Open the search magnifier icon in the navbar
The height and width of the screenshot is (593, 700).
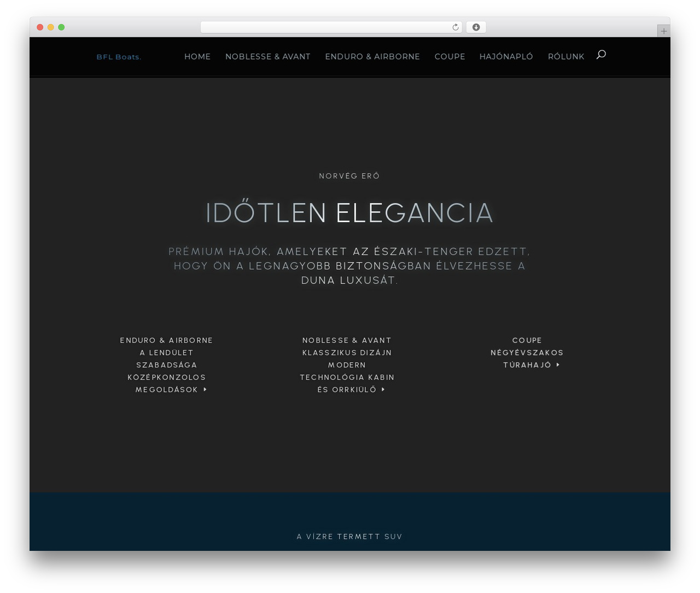[x=601, y=54]
